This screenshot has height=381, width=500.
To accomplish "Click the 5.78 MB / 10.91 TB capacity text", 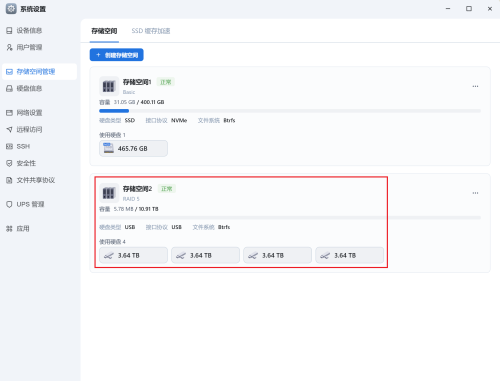I will [x=136, y=209].
